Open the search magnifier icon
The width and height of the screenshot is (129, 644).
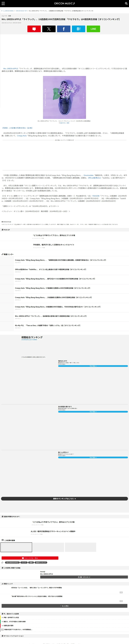click(x=126, y=4)
